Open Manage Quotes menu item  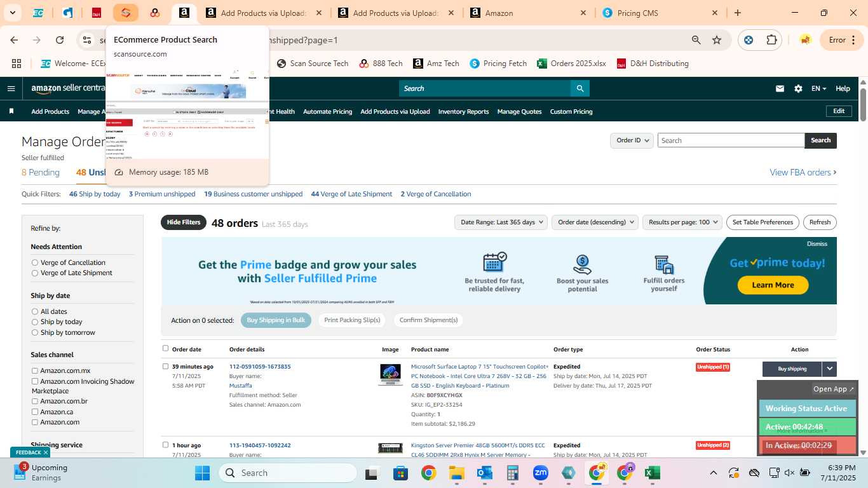click(519, 111)
